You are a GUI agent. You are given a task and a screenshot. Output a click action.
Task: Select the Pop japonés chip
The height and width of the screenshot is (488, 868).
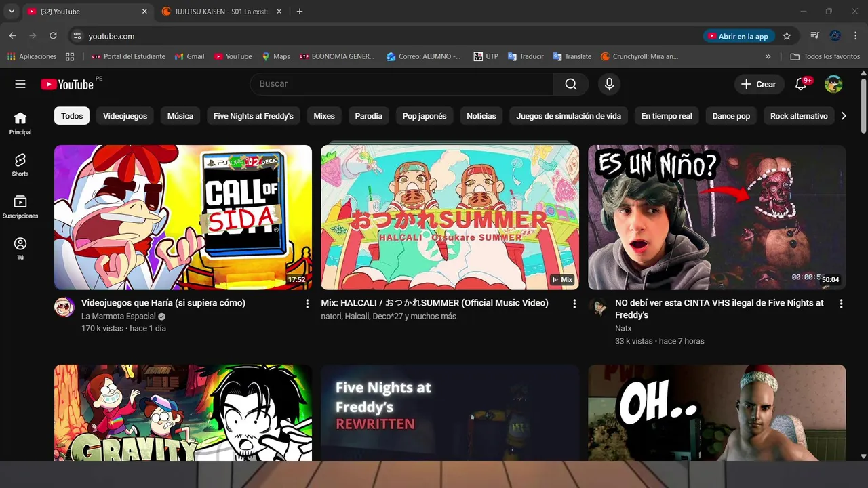click(x=425, y=116)
